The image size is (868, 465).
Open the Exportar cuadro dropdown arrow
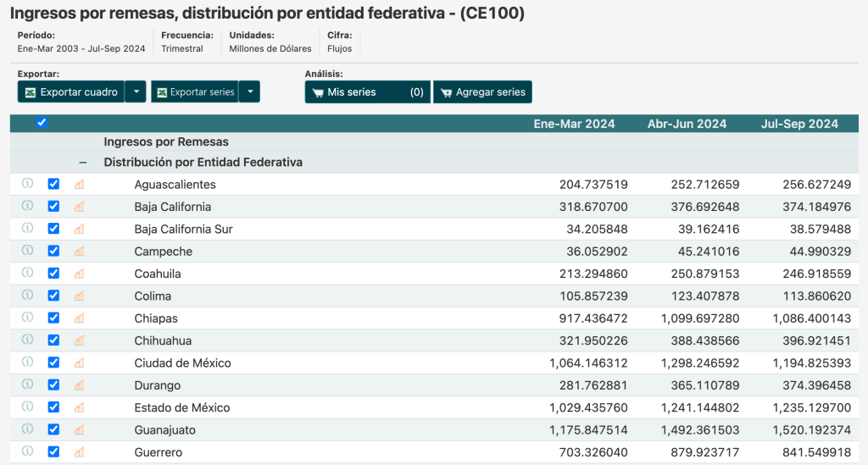point(136,91)
